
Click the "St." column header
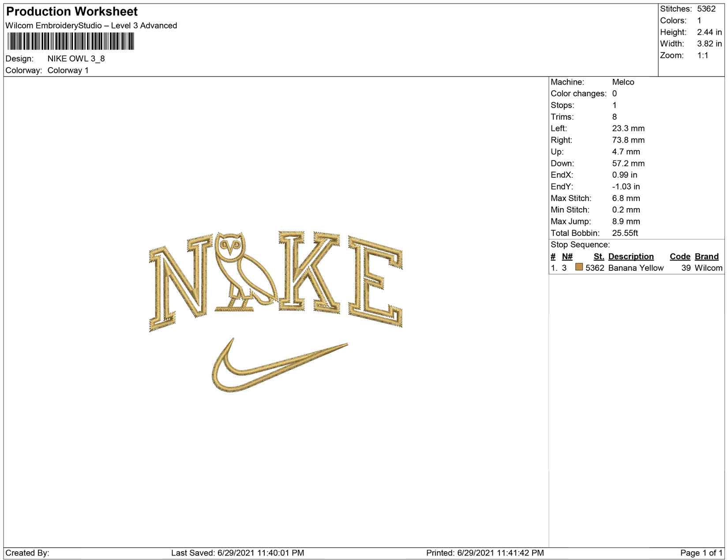pos(599,257)
